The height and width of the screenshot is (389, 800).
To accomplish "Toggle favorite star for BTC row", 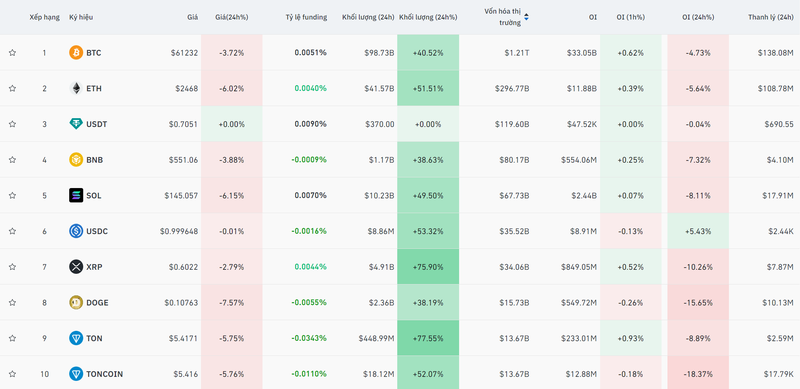I will pos(12,53).
